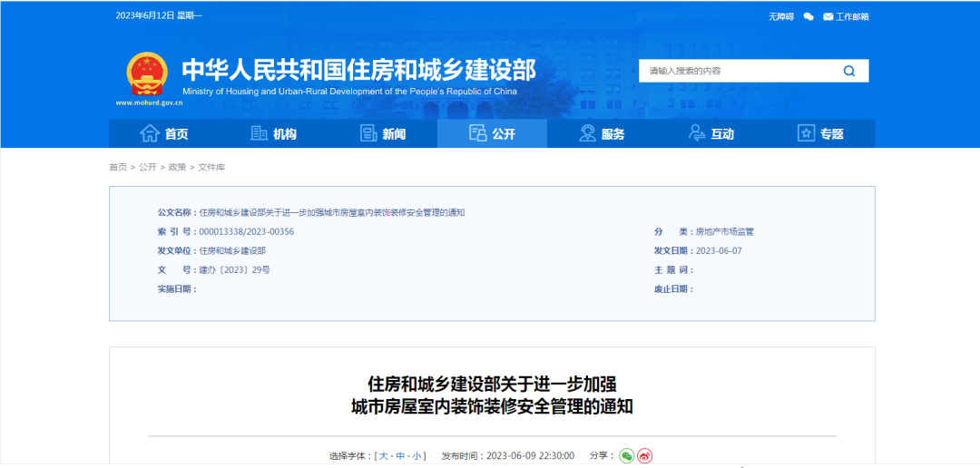Set font size to 中
980x468 pixels.
400,455
